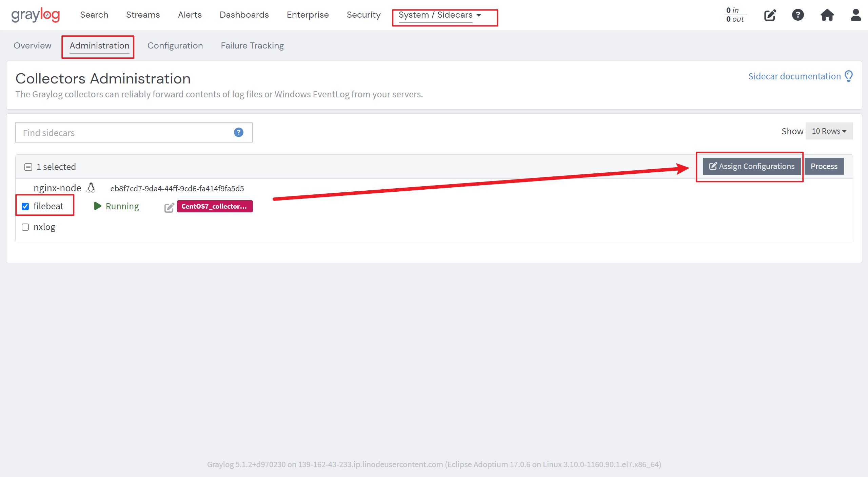Click the search help icon in Find sidecars
The height and width of the screenshot is (477, 868).
(239, 132)
